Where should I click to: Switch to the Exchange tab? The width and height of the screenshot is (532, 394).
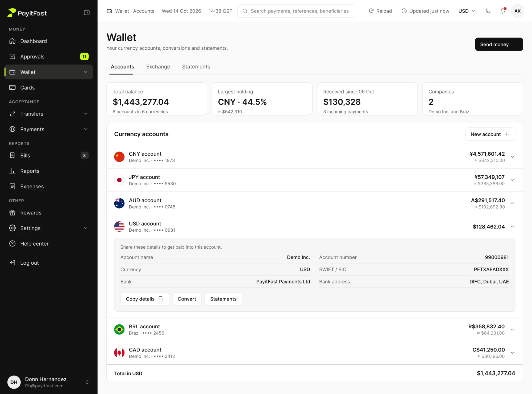coord(158,67)
